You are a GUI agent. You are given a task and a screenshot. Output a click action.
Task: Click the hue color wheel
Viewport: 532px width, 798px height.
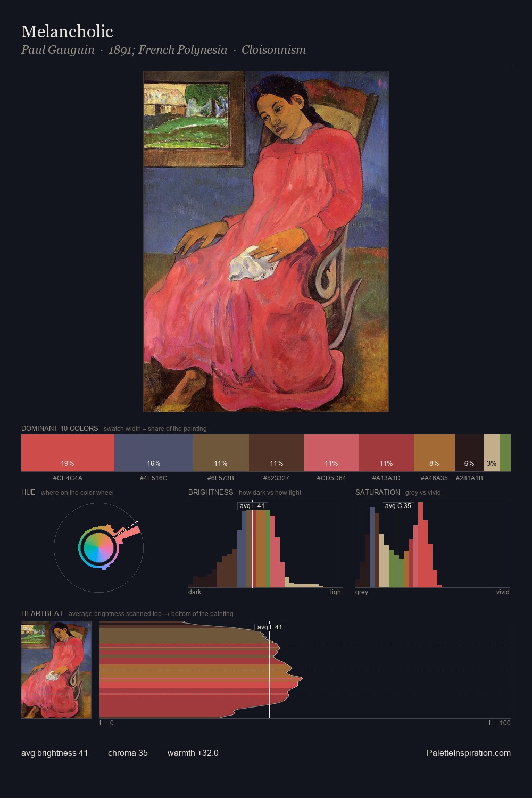98,547
